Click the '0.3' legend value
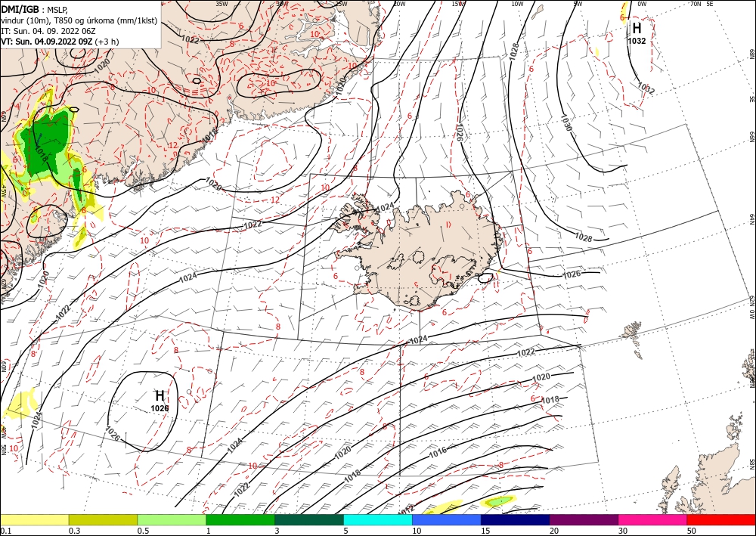The image size is (756, 536). pyautogui.click(x=73, y=531)
